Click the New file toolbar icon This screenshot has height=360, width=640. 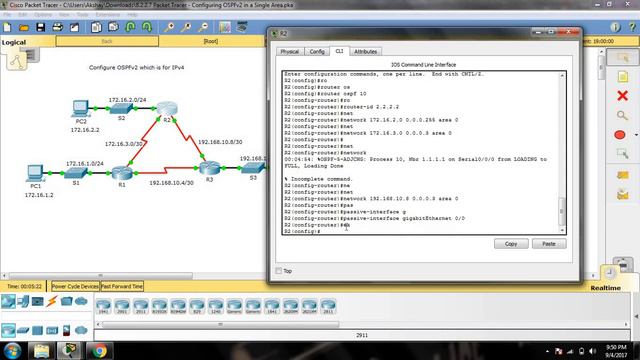click(x=7, y=27)
